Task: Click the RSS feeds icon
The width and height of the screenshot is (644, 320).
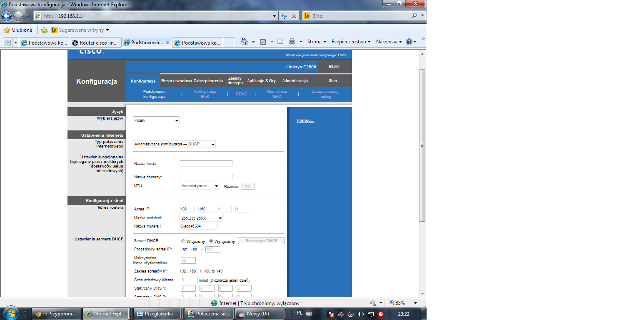Action: click(x=263, y=42)
